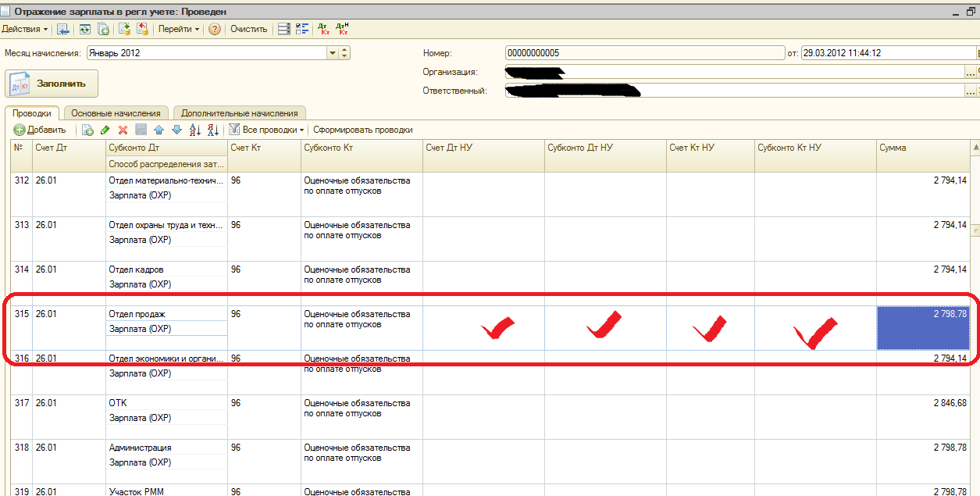
Task: Open the Действия dropdown menu
Action: tap(25, 29)
